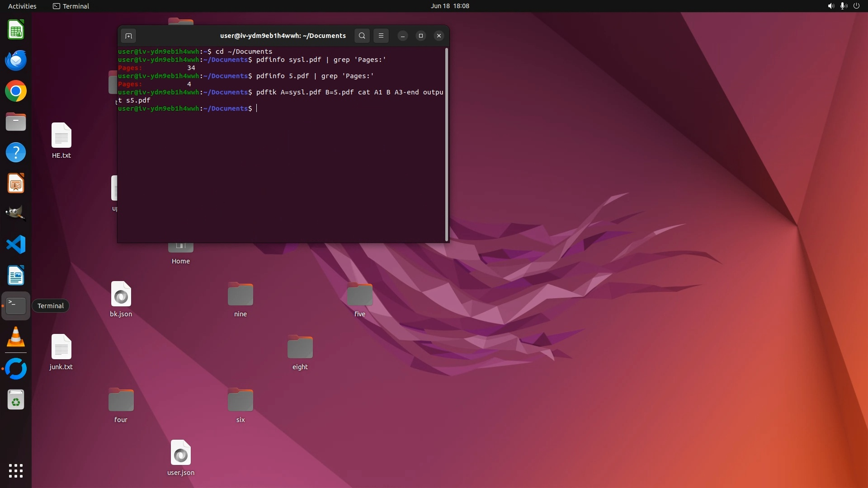This screenshot has width=868, height=488.
Task: Launch Visual Studio Code from dock
Action: [x=16, y=245]
